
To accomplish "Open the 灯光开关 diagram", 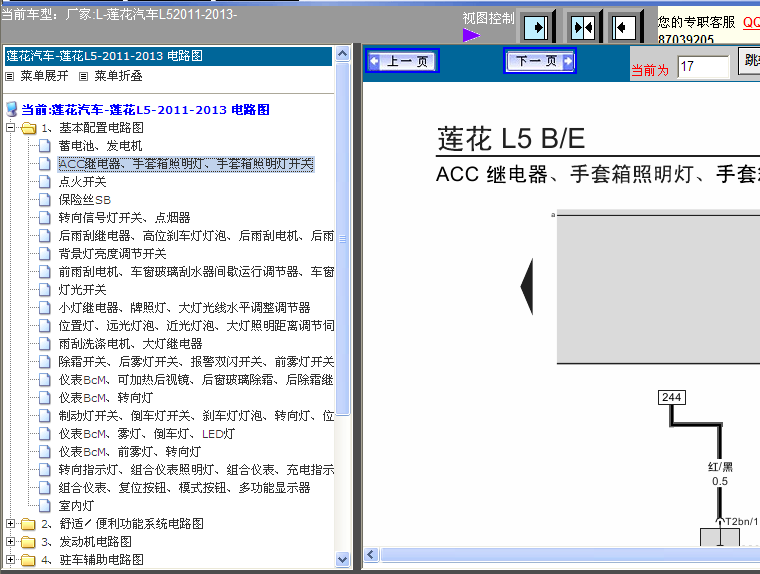I will tap(82, 289).
